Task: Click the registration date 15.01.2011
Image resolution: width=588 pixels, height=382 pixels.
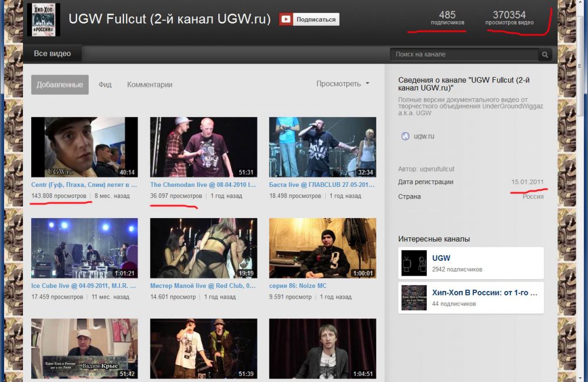Action: 527,182
